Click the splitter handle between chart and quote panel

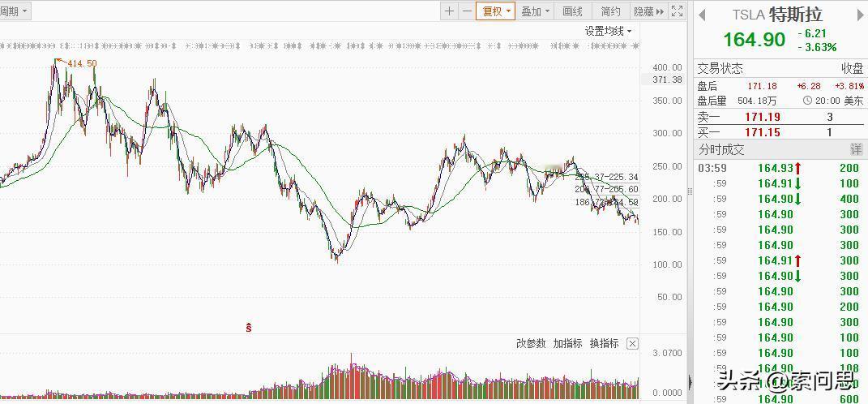tap(690, 191)
